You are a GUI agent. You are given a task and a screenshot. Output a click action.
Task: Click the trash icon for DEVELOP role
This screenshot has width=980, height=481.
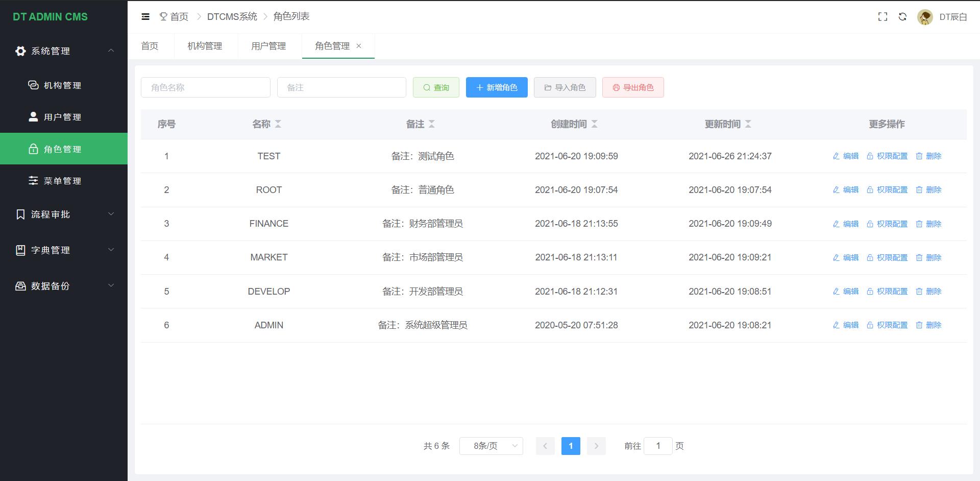click(919, 292)
